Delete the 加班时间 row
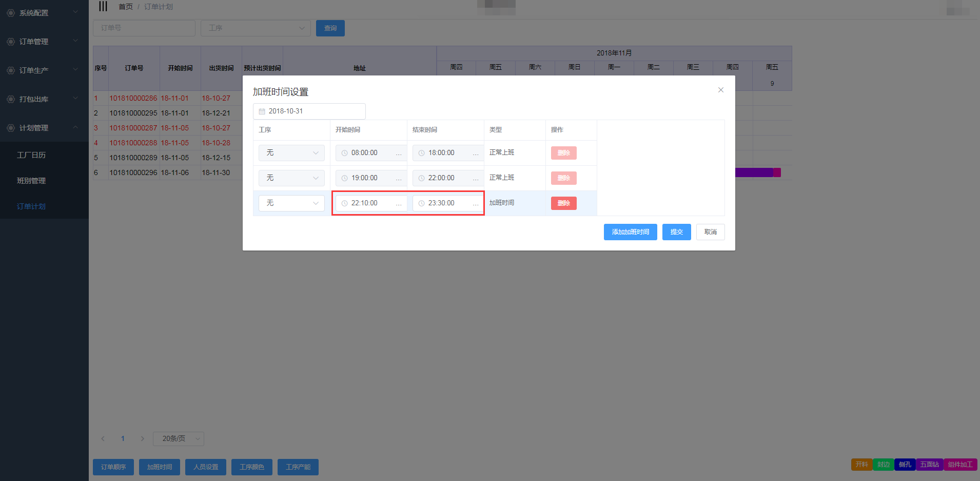Screen dimensions: 980x481 [x=563, y=203]
